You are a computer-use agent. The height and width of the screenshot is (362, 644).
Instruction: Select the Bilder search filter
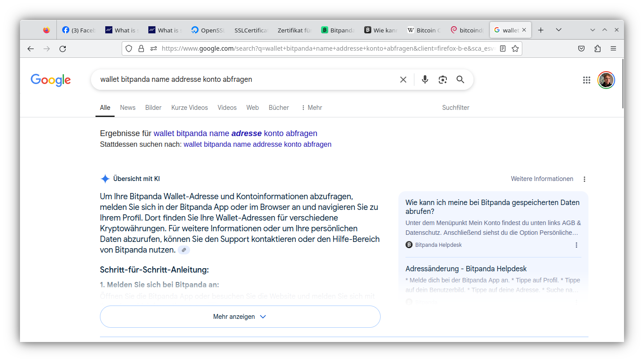tap(153, 107)
